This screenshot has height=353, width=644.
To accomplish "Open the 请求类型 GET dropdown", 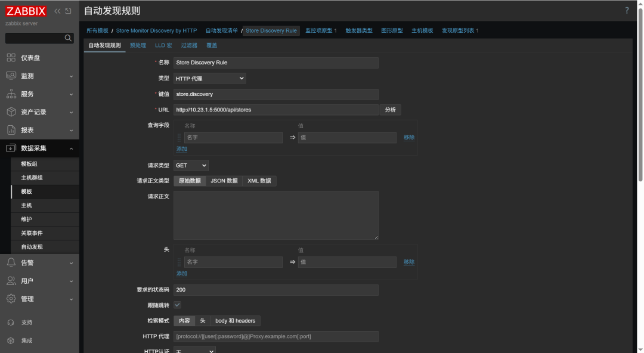I will (191, 166).
